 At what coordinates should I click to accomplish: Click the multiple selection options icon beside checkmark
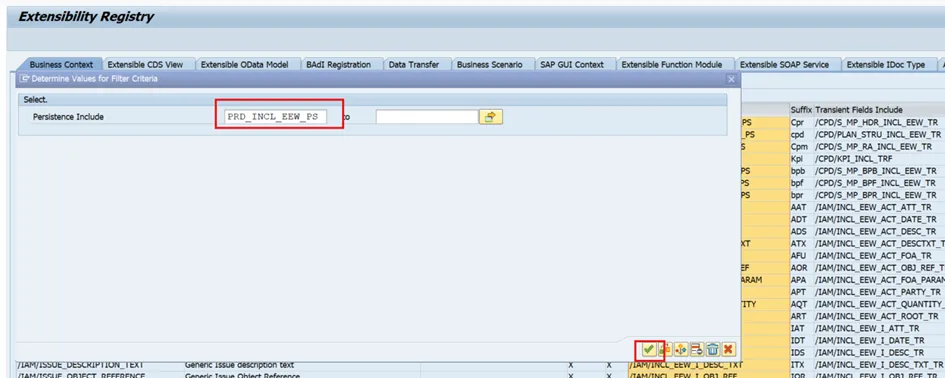(664, 349)
